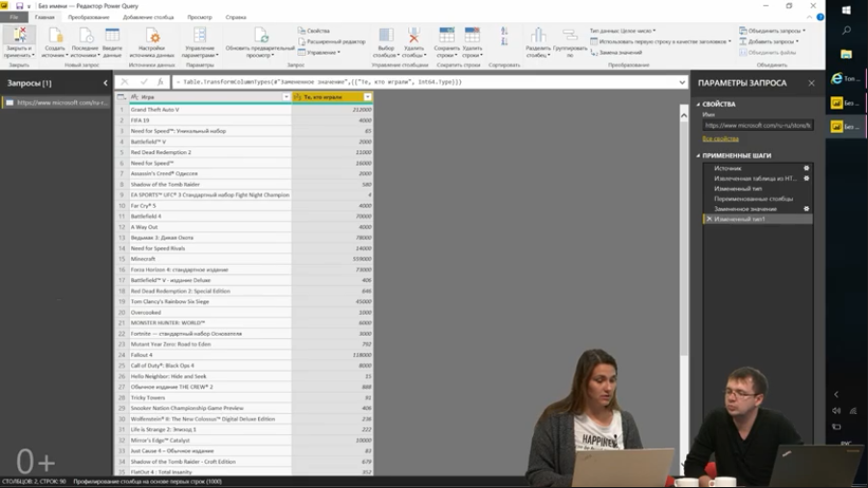Switch to the Преобразование tab

click(89, 17)
